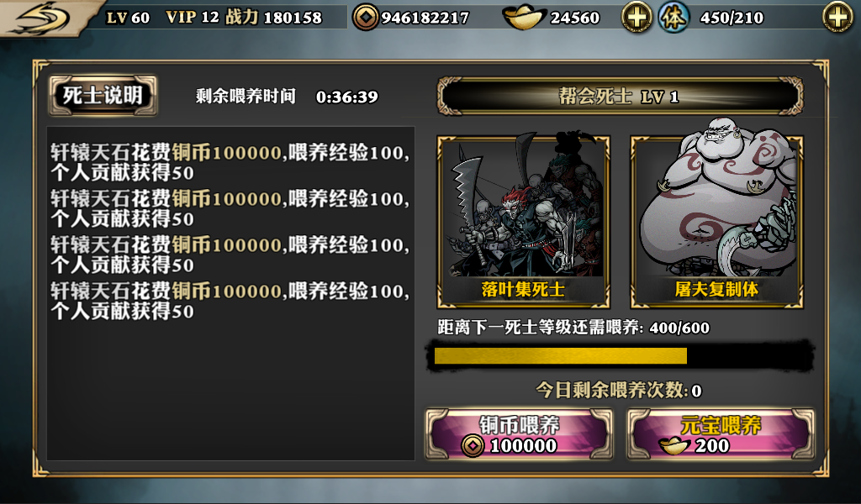Viewport: 861px width, 504px height.
Task: Tap the gold ingot icon beside 24560
Action: coord(524,18)
